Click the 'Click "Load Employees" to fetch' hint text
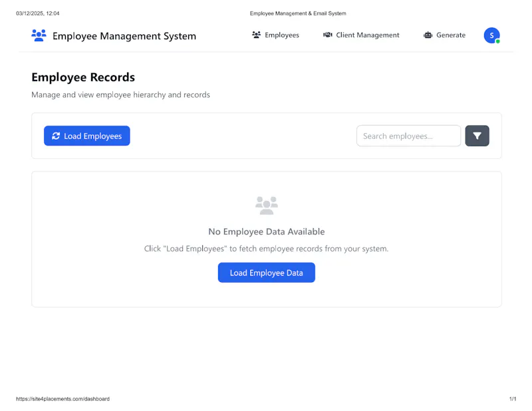Viewport: 532px width, 411px height. coord(267,249)
